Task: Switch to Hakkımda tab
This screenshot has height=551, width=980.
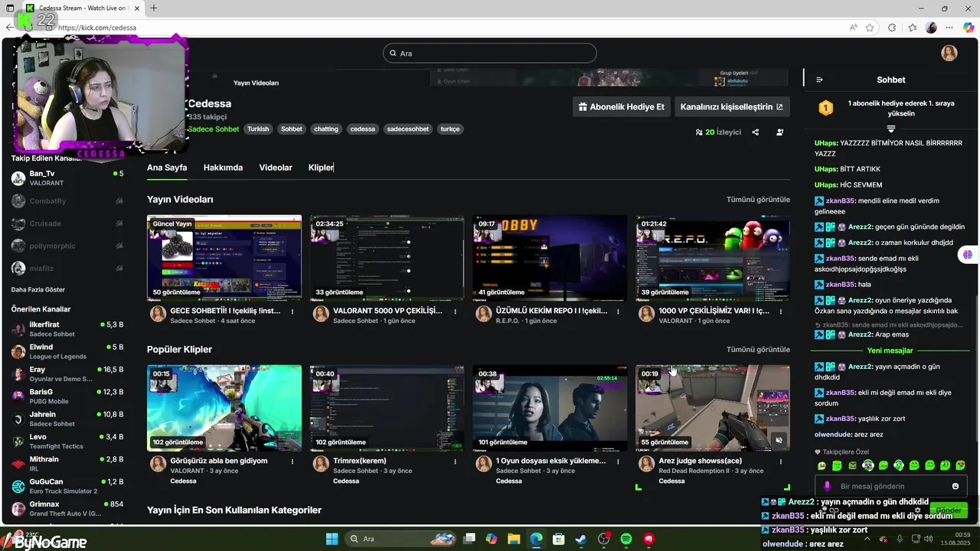Action: 223,168
